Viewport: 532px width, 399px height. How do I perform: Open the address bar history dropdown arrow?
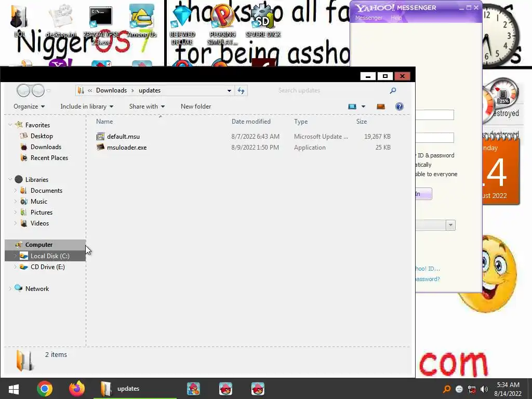229,90
